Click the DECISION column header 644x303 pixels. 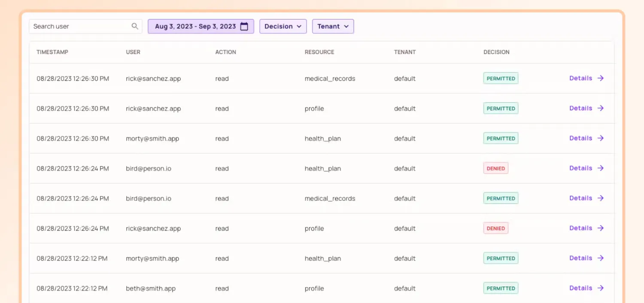pyautogui.click(x=496, y=52)
